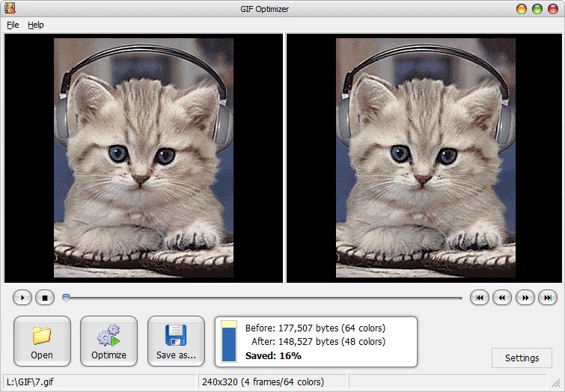Stop the animation playback

click(x=44, y=298)
